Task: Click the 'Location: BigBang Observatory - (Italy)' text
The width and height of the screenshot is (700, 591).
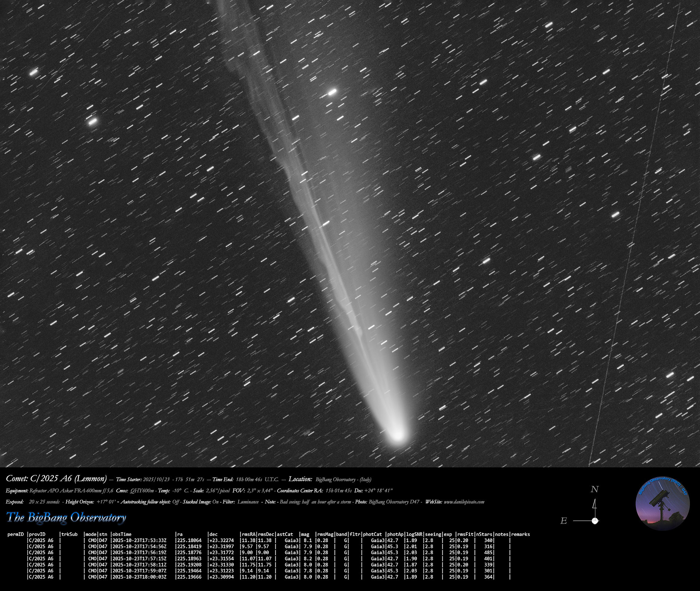Action: [x=330, y=479]
